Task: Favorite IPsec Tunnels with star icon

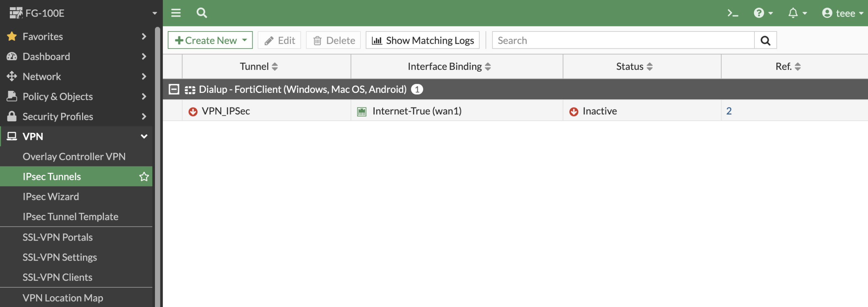Action: tap(144, 177)
